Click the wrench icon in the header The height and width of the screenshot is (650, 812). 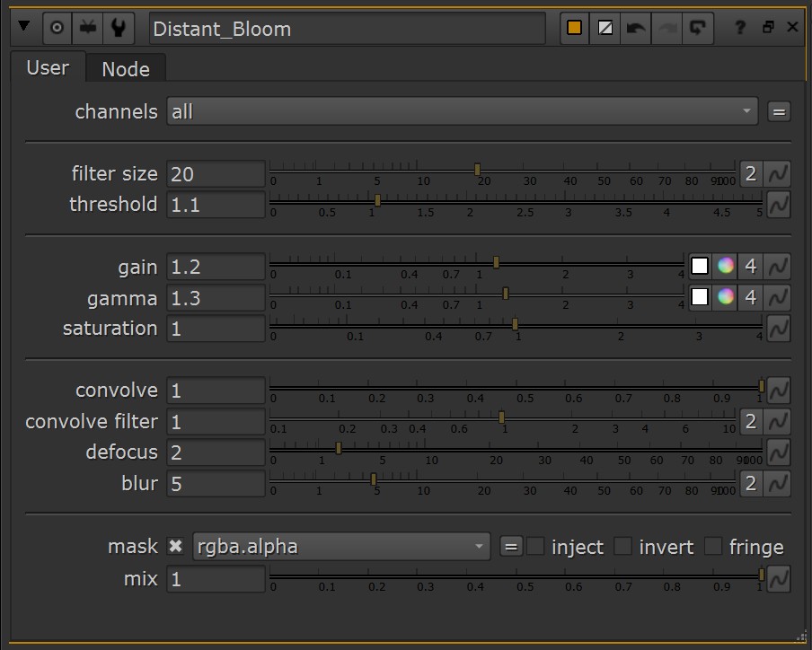[x=117, y=28]
